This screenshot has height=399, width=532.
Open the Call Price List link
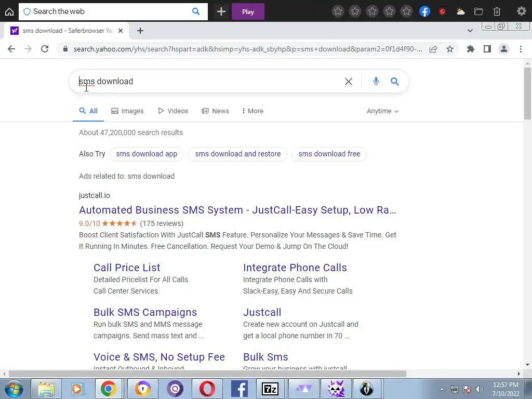127,268
